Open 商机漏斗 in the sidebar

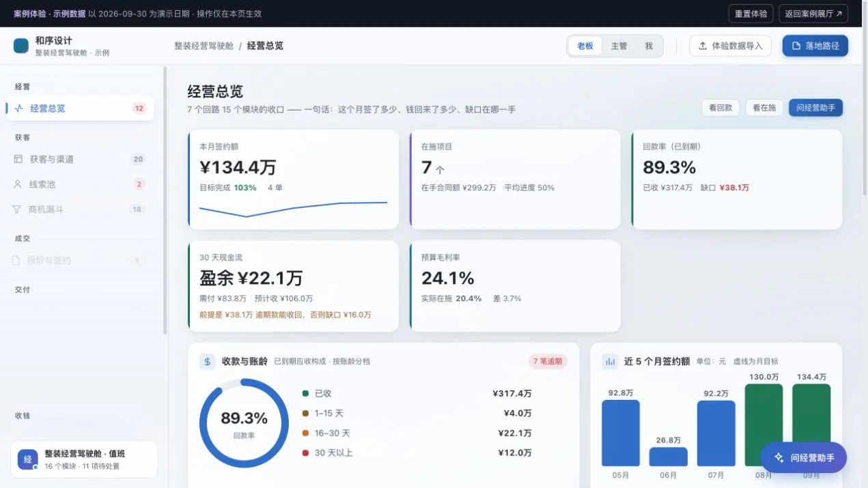[x=80, y=210]
